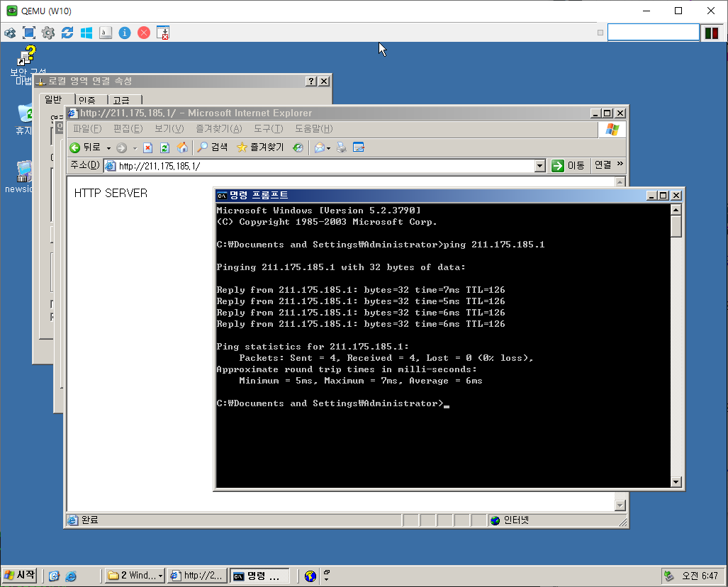Open the 즐겨찾기(A) menu in Internet Explorer

pos(218,128)
